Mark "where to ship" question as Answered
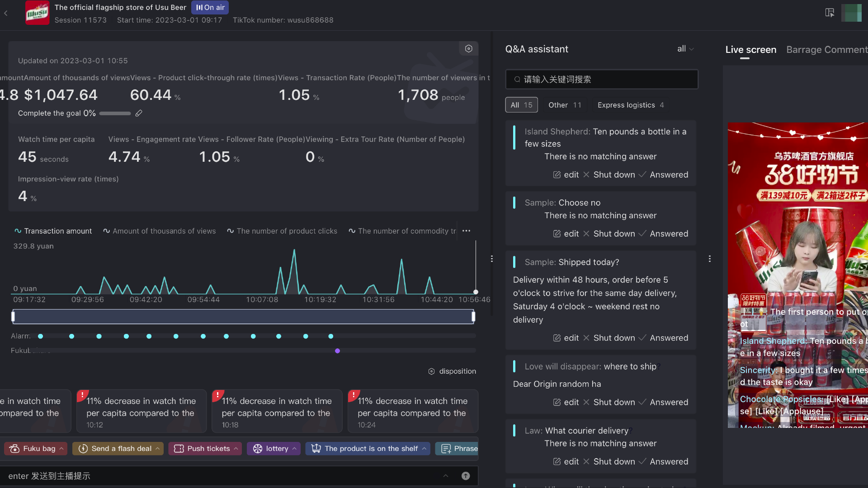 coord(663,402)
